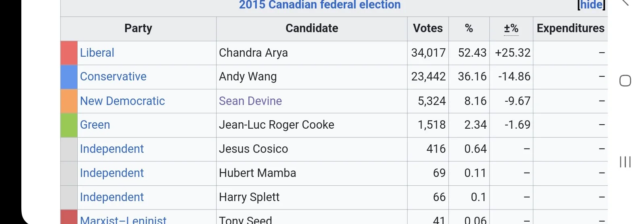Viewport: 644px width, 224px height.
Task: Open the Conservative party link
Action: 113,76
